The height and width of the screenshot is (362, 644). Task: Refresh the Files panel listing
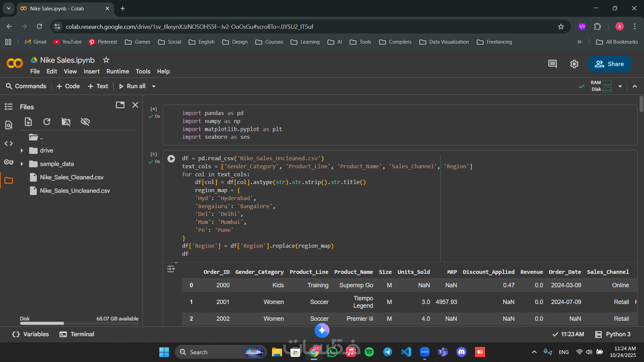[x=47, y=122]
